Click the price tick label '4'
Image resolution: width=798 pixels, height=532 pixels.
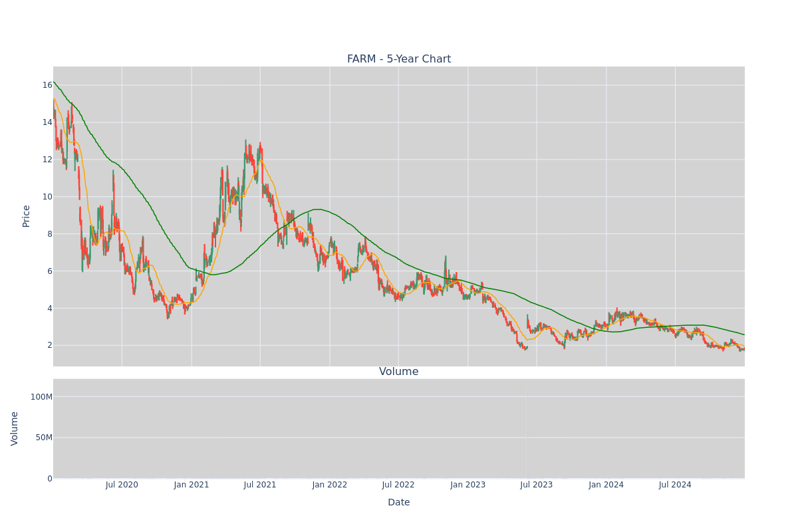[50, 309]
